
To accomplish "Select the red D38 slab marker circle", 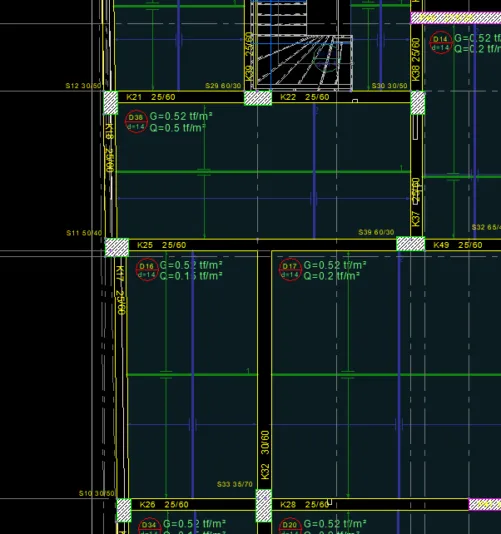I will (x=136, y=122).
